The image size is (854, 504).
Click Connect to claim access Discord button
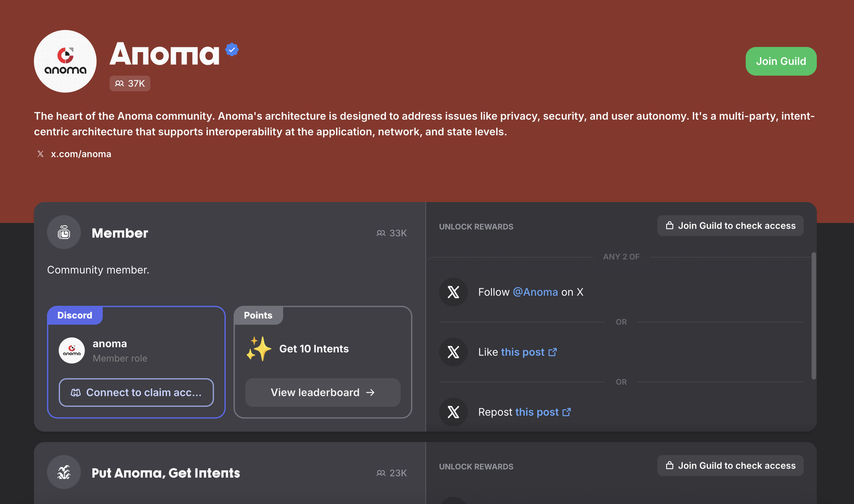coord(136,393)
